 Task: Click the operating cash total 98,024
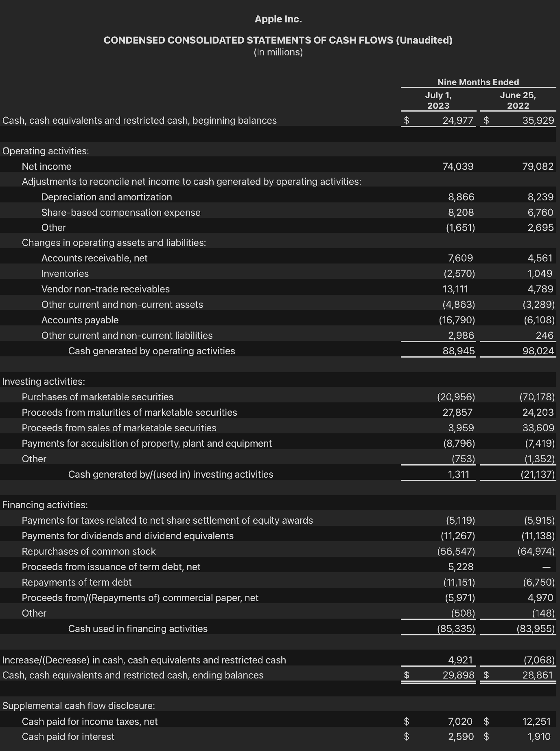click(x=538, y=351)
